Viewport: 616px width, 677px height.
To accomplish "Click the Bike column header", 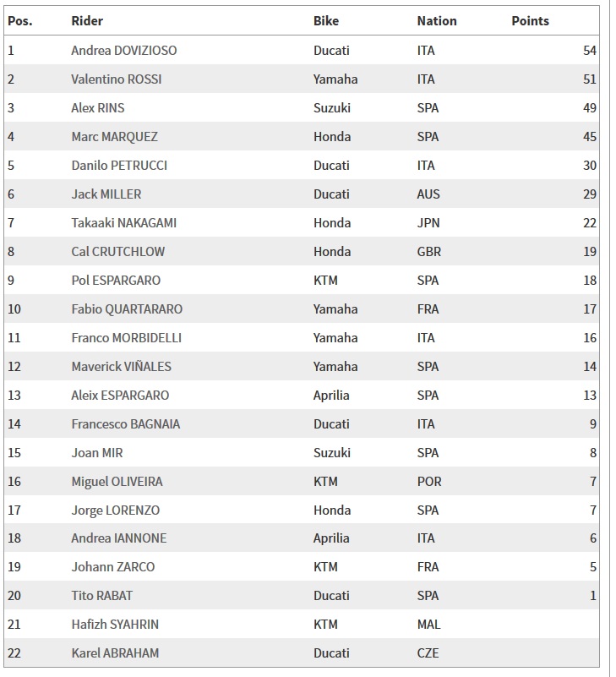I will click(x=326, y=21).
